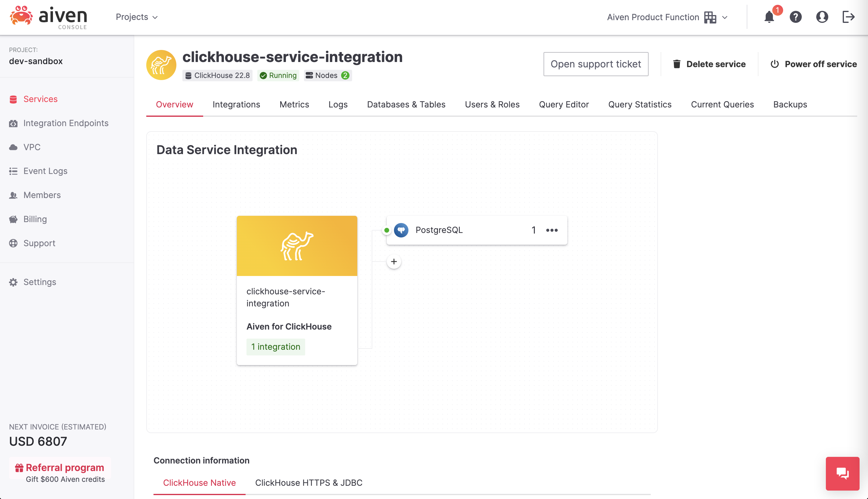This screenshot has width=868, height=499.
Task: Switch to ClickHouse HTTPS & JDBC tab
Action: (x=309, y=482)
